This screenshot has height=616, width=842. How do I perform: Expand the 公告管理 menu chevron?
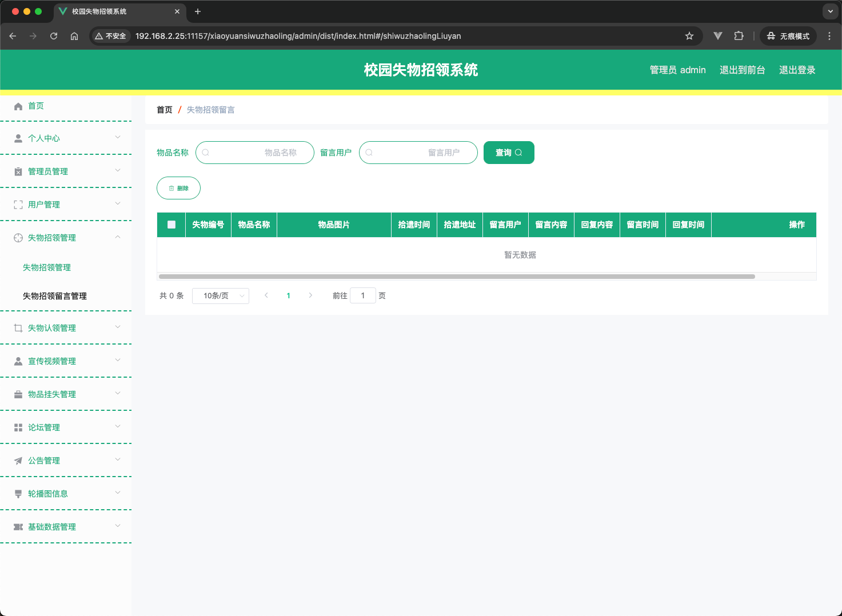118,459
